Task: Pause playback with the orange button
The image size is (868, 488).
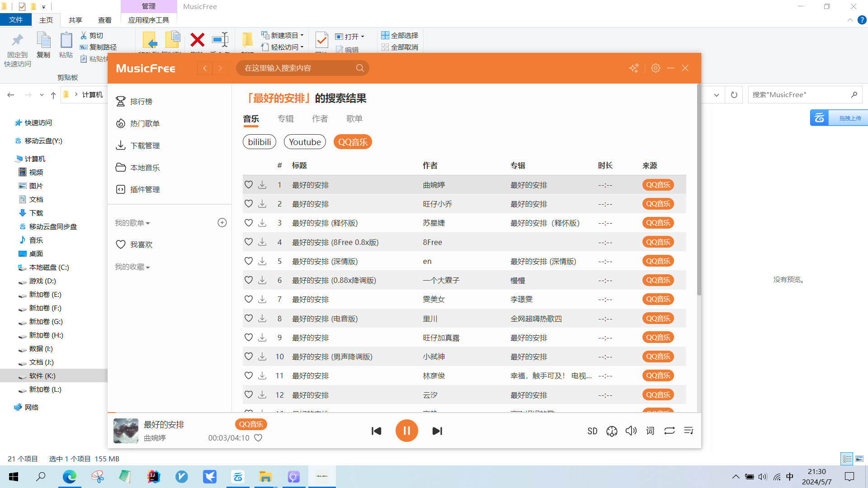Action: [406, 431]
